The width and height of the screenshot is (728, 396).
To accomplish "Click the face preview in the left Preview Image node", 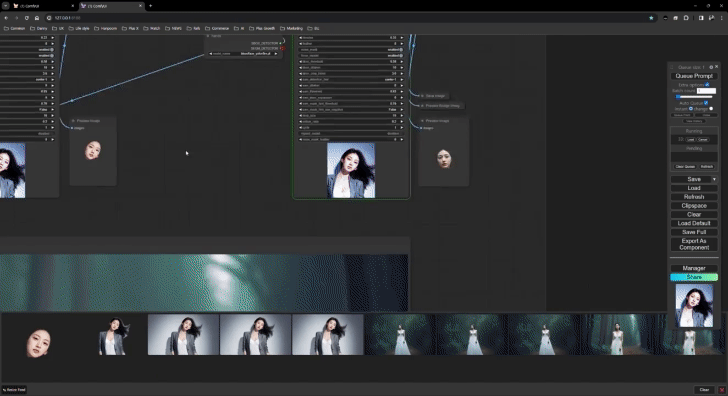I will pyautogui.click(x=93, y=151).
